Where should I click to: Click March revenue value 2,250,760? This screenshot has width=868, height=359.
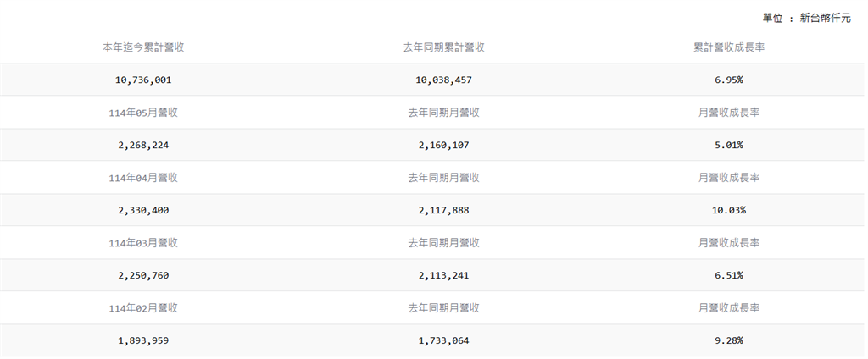point(143,276)
